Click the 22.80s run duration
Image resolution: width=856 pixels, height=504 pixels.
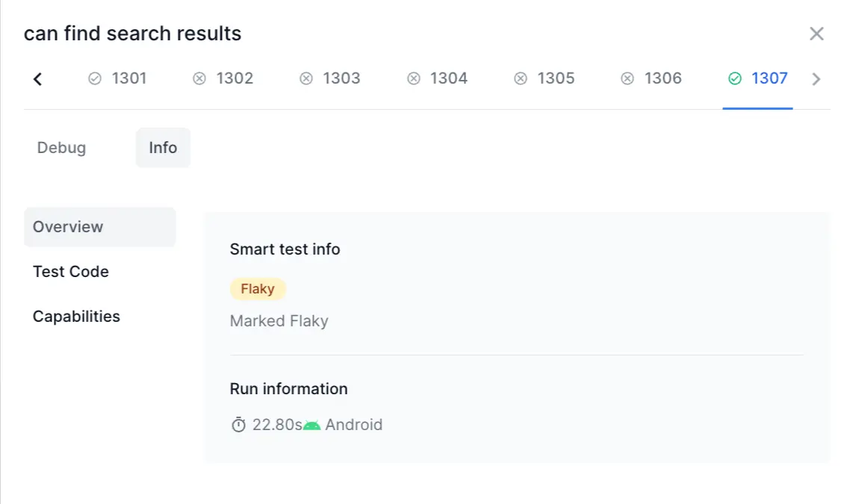click(x=276, y=425)
